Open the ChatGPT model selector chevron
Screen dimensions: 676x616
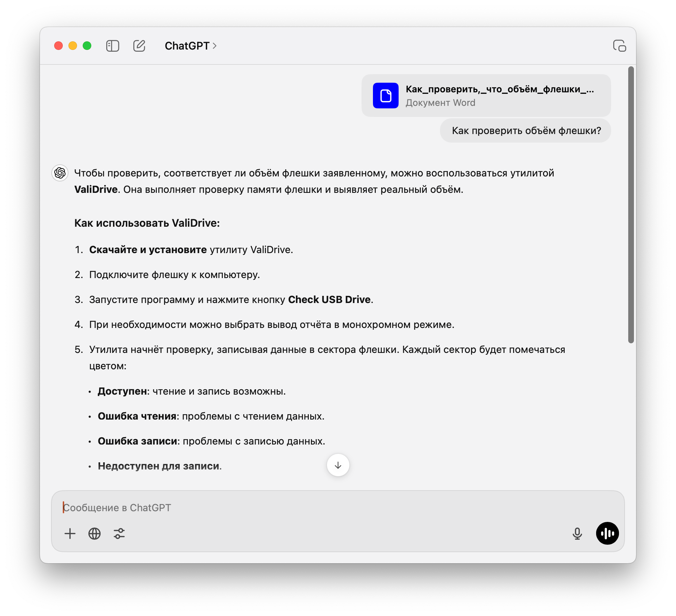coord(215,46)
